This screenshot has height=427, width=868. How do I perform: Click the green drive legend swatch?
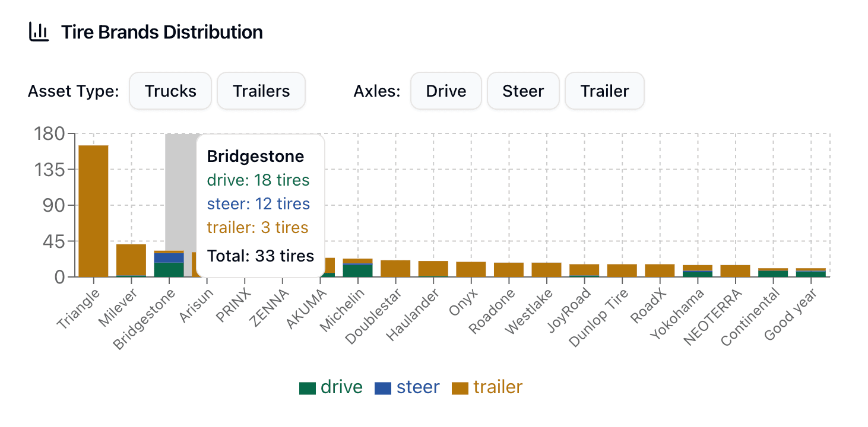pyautogui.click(x=307, y=388)
